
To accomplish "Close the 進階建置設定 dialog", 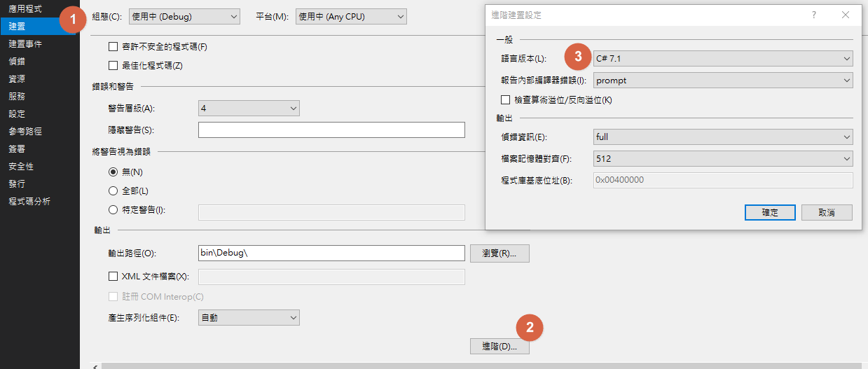I will pos(846,15).
